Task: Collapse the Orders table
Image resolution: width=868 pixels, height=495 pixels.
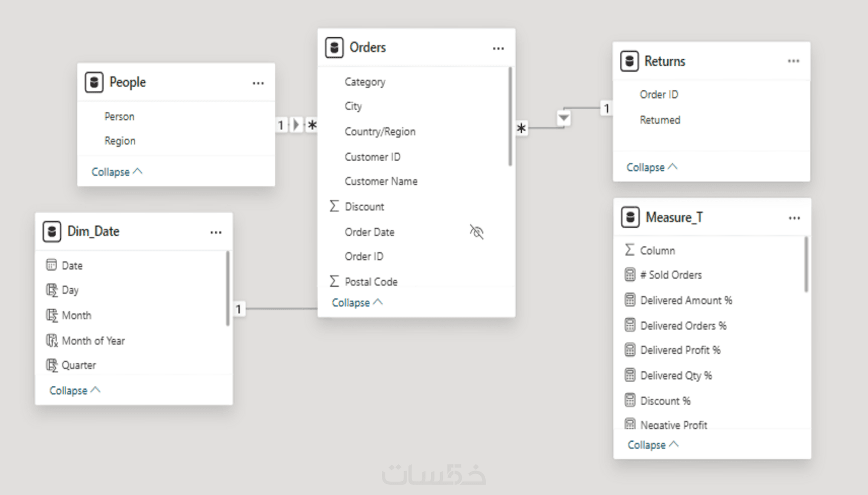Action: tap(357, 303)
